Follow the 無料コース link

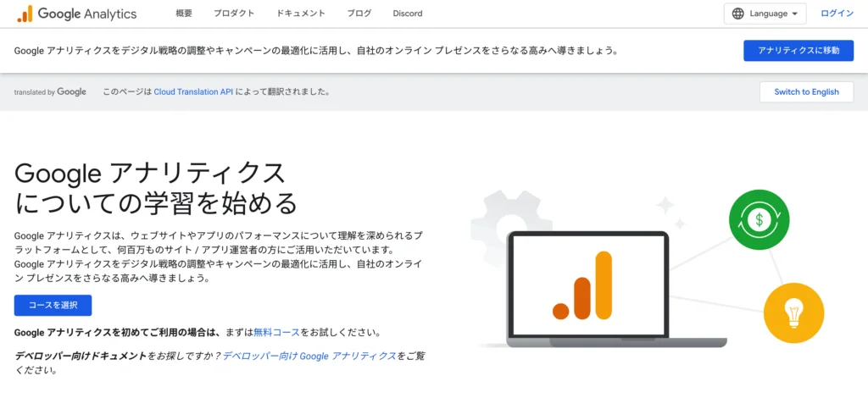[277, 333]
